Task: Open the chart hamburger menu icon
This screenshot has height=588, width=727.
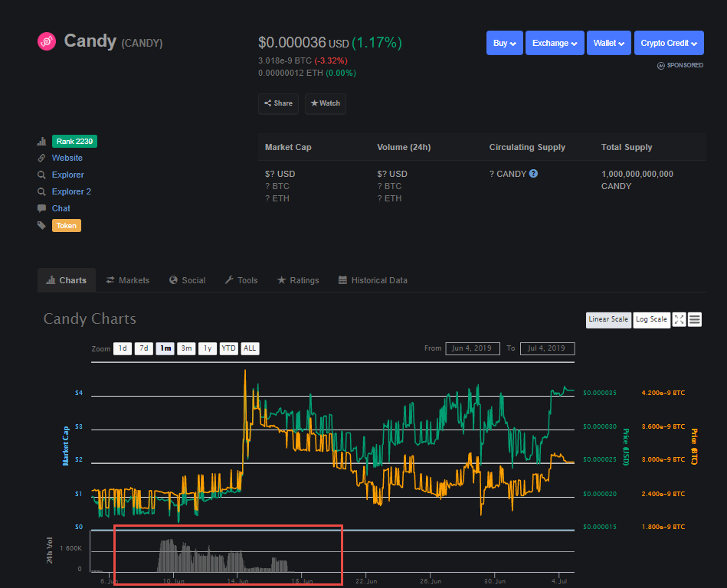Action: coord(695,319)
